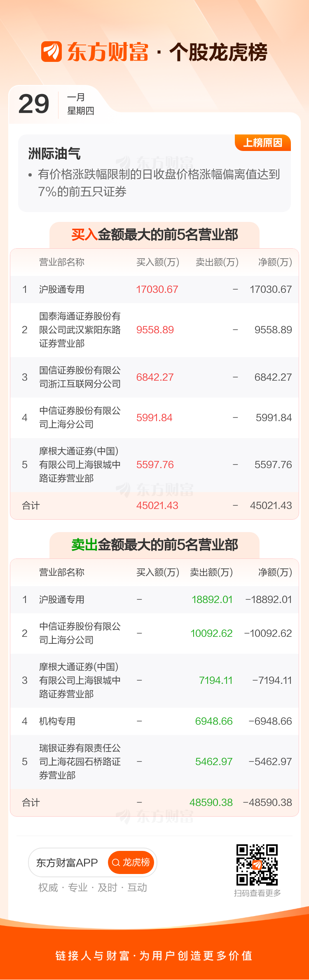Select 国信证券 浙江互联网分公司 row
This screenshot has height=980, width=309.
80,377
